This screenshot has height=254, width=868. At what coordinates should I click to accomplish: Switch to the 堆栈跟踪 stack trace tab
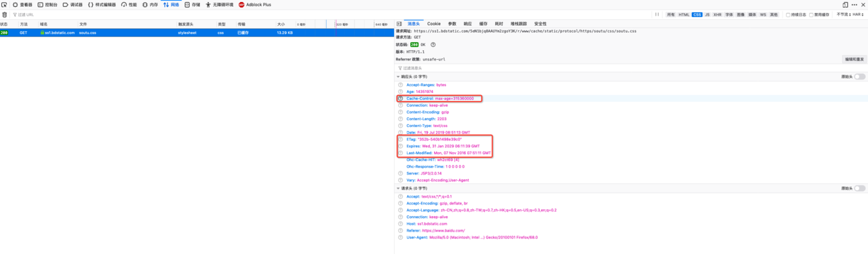519,24
